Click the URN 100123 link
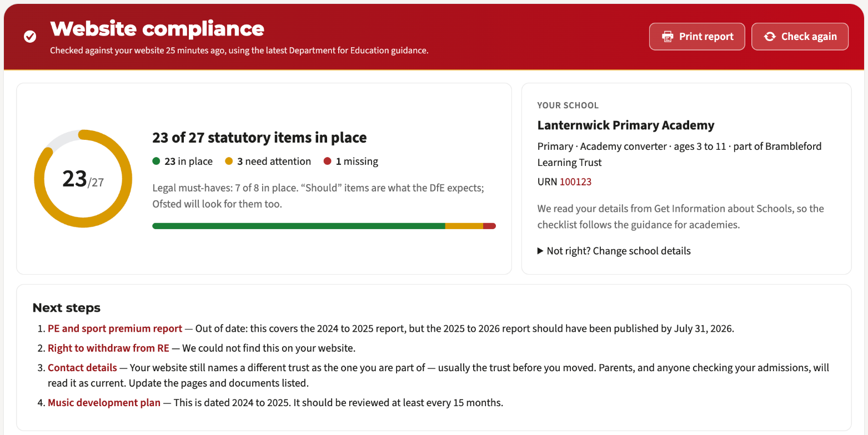Image resolution: width=868 pixels, height=435 pixels. click(575, 182)
